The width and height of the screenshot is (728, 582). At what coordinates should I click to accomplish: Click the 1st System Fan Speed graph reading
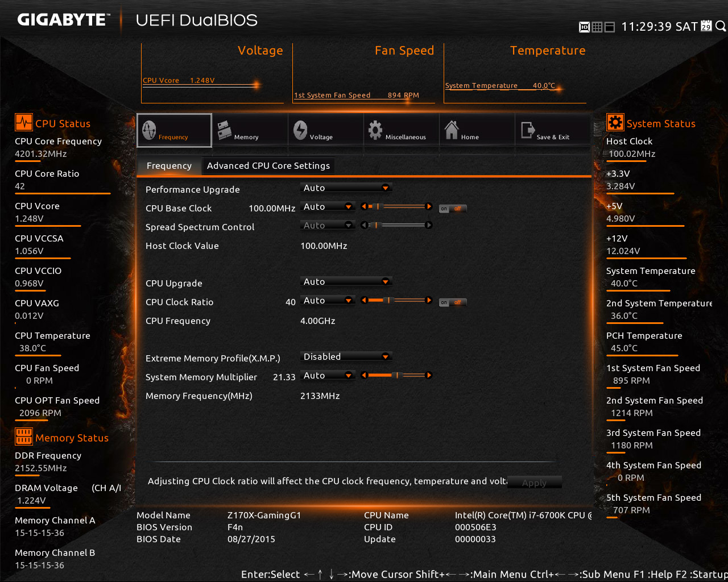coord(357,95)
